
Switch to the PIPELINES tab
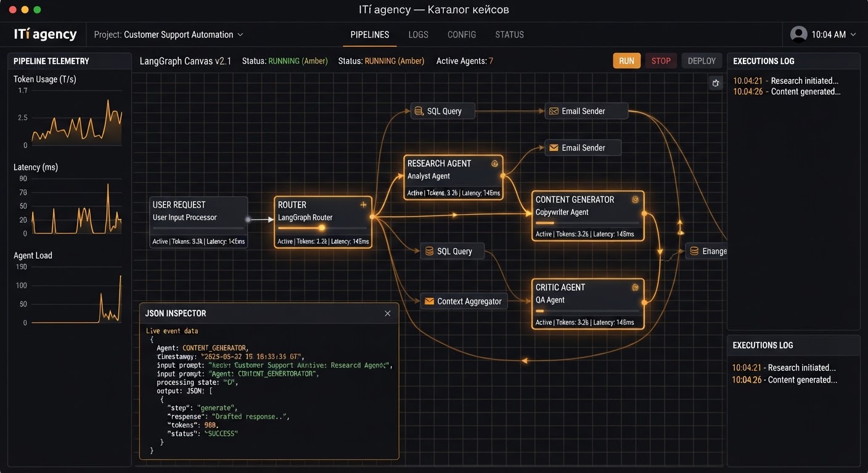[370, 35]
